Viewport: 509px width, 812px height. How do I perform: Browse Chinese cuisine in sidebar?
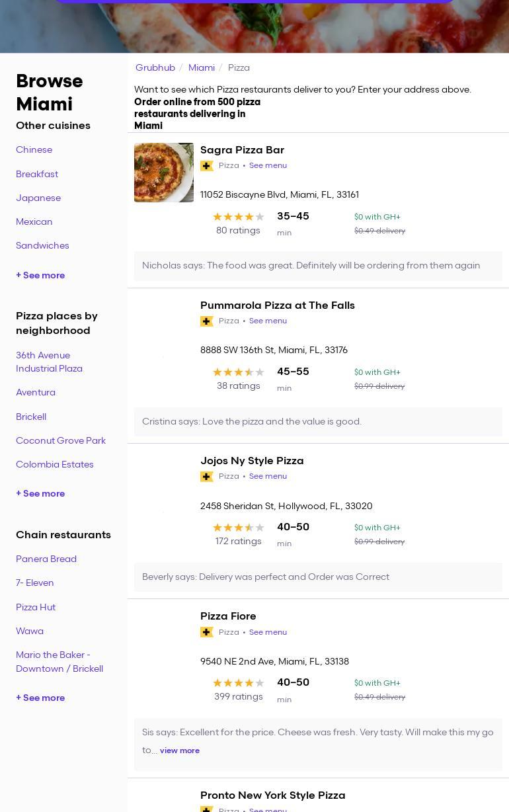(x=34, y=149)
